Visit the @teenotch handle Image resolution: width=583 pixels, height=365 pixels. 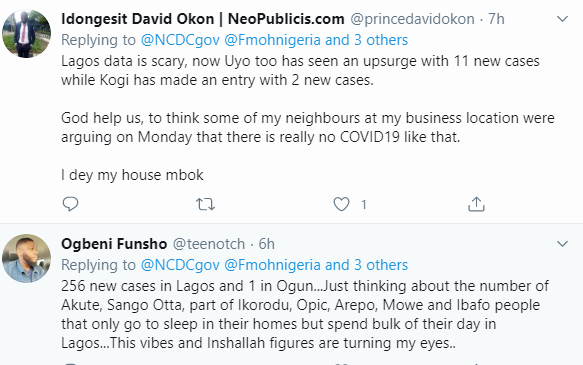(209, 244)
